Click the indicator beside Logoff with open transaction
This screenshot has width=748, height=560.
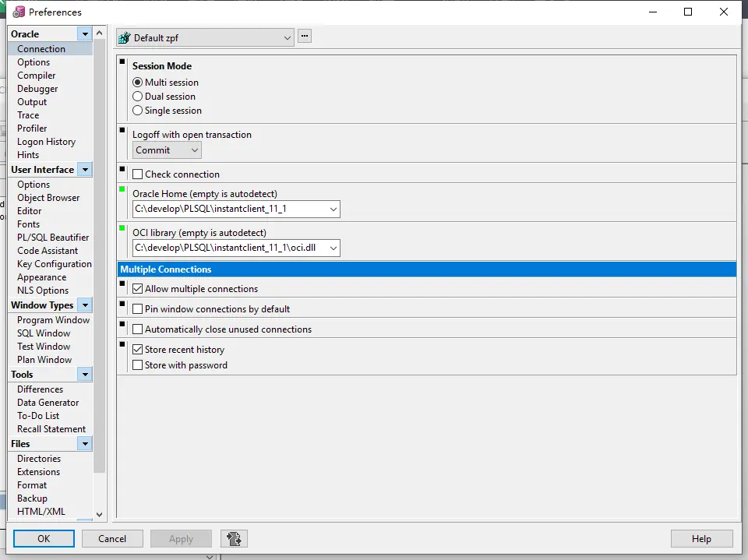122,130
